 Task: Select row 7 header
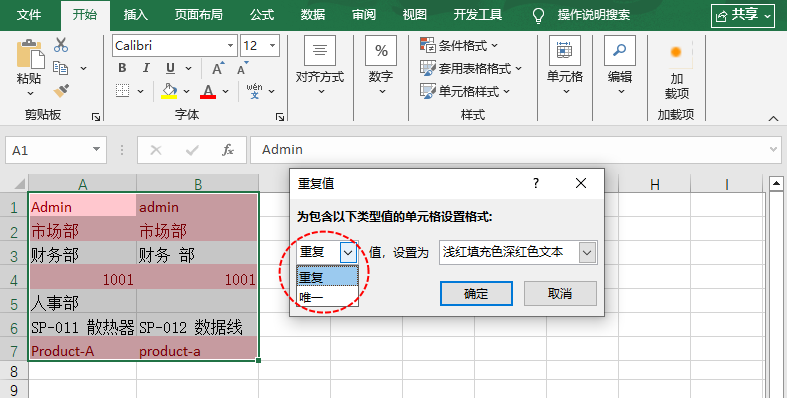coord(14,351)
